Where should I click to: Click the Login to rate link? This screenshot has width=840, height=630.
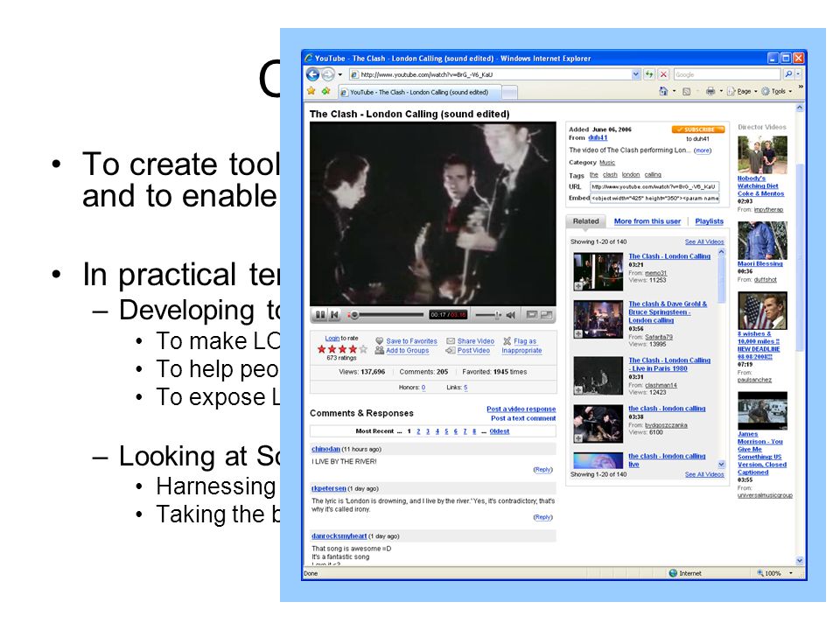point(332,339)
